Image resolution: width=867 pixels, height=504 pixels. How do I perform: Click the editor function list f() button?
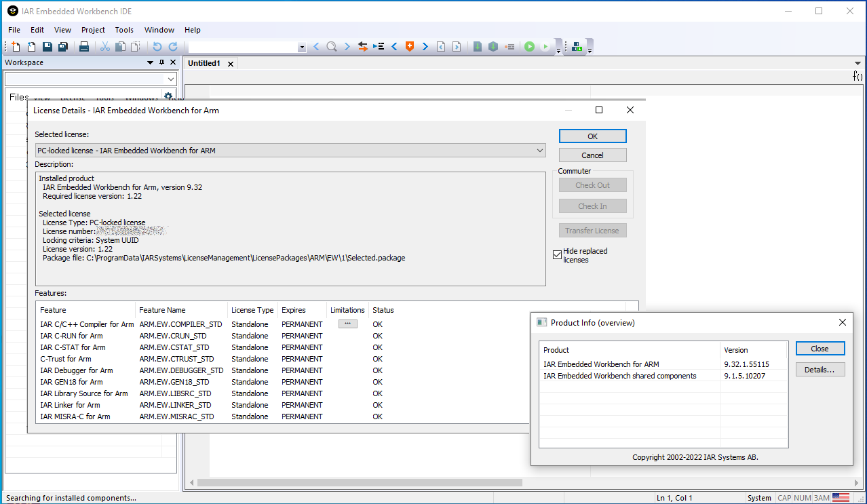(858, 76)
